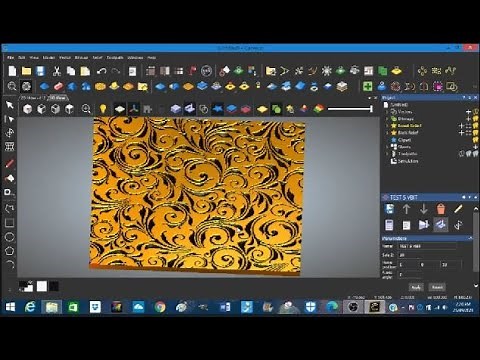This screenshot has height=360, width=480.
Task: Delete toolpath using orange bin icon
Action: [x=441, y=209]
